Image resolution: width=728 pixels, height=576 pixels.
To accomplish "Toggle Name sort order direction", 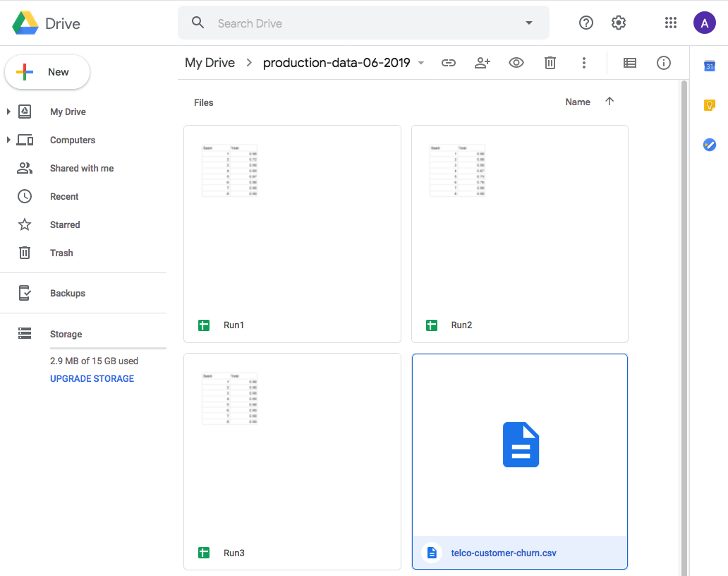I will [x=609, y=102].
